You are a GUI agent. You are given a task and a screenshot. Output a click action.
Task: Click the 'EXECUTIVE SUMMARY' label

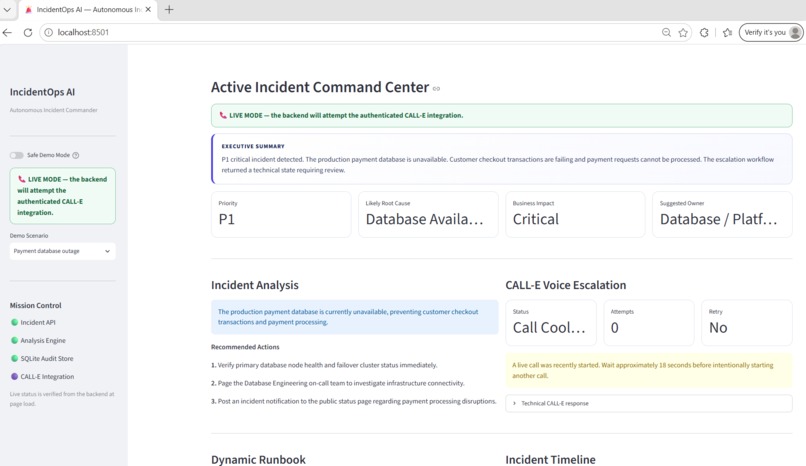(253, 146)
